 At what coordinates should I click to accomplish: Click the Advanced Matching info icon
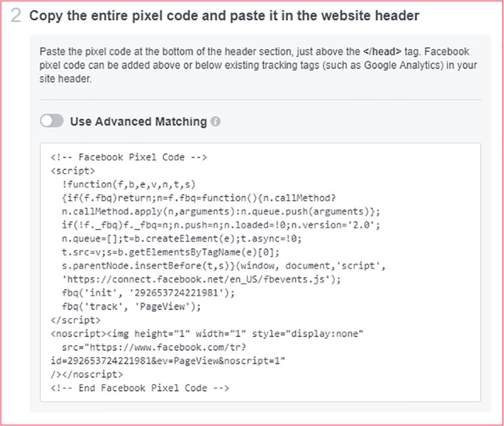pyautogui.click(x=215, y=121)
